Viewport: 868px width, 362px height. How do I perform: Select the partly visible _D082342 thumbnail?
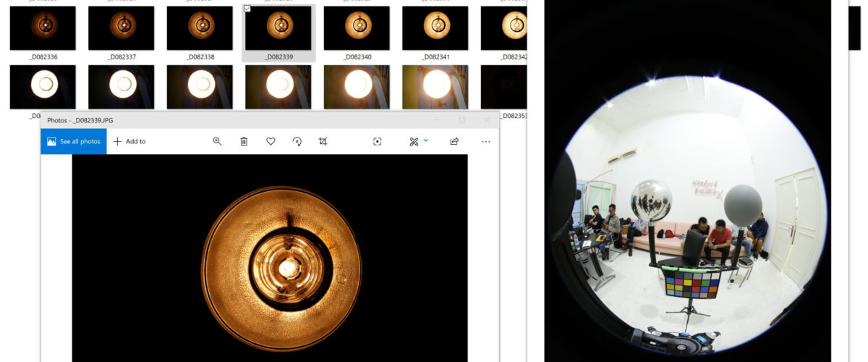click(503, 28)
